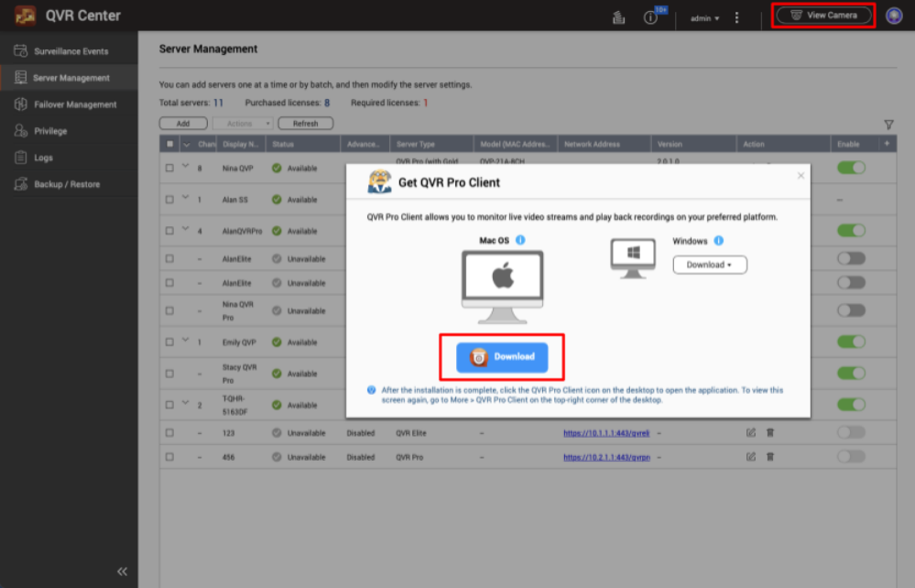This screenshot has height=588, width=915.
Task: Open the notifications info icon with 10+ badge
Action: (x=650, y=17)
